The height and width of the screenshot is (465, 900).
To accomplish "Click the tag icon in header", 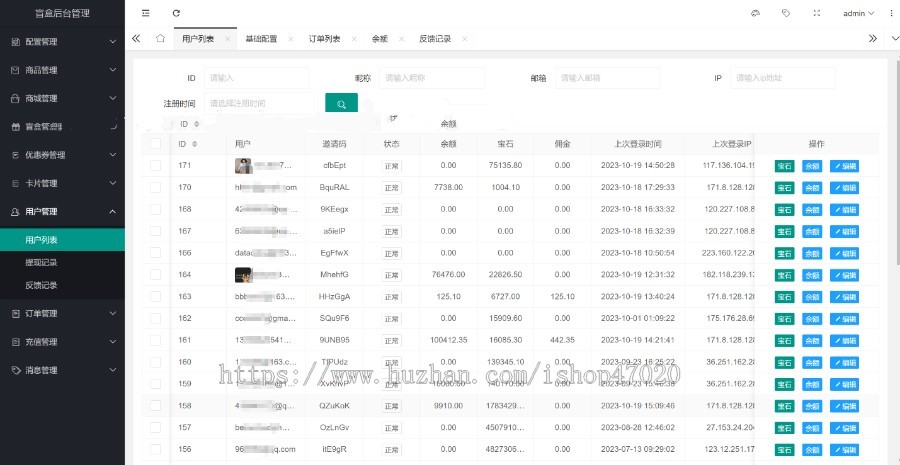I will [x=786, y=13].
